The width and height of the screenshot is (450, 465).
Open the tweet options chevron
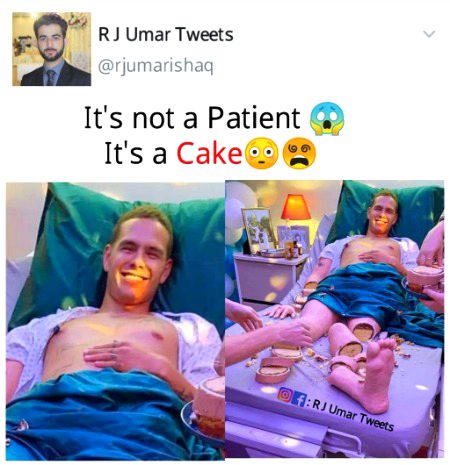coord(429,34)
